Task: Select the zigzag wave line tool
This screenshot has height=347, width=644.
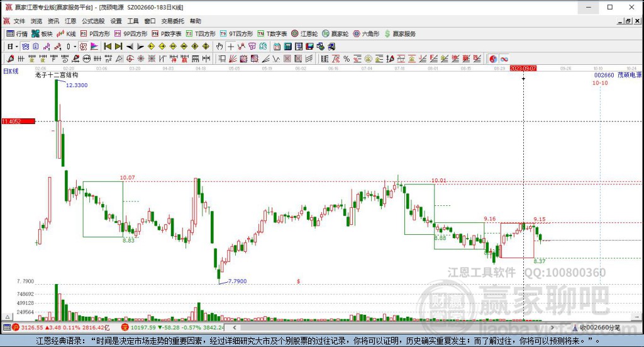Action: coord(276,59)
